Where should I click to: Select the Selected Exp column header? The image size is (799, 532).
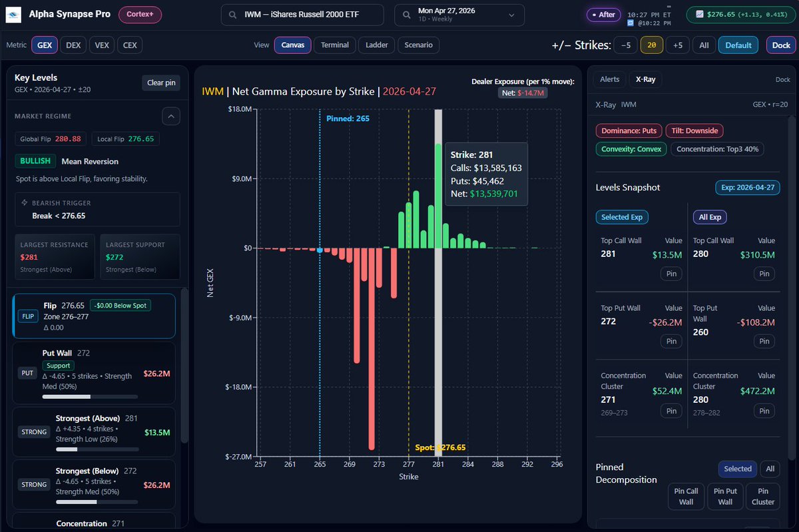(622, 217)
